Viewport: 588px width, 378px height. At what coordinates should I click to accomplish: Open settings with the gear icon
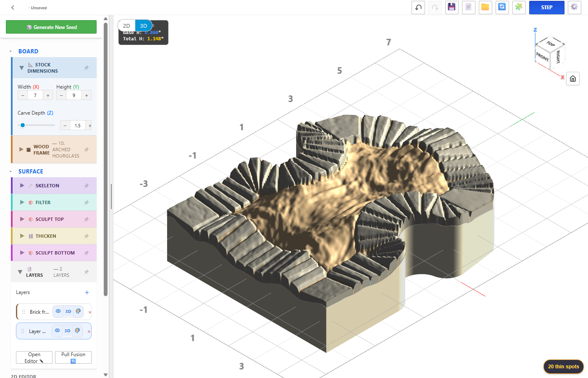tap(574, 8)
